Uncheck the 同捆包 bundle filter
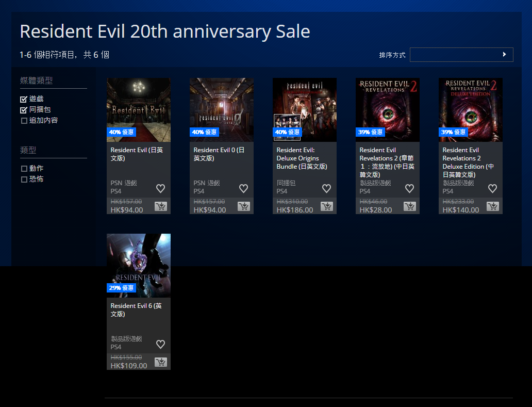Screen dimensions: 532x407 (x=24, y=110)
